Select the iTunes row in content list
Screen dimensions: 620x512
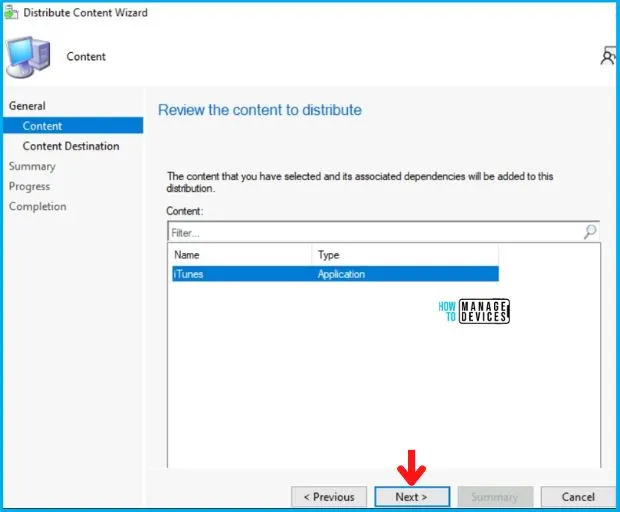point(335,274)
